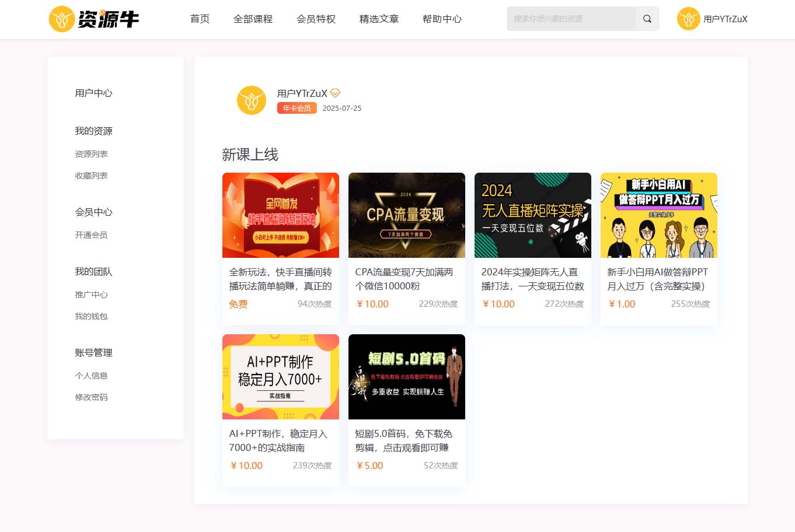Screen dimensions: 795x532
Task: Click the 资源牛 site logo
Action: [x=93, y=19]
